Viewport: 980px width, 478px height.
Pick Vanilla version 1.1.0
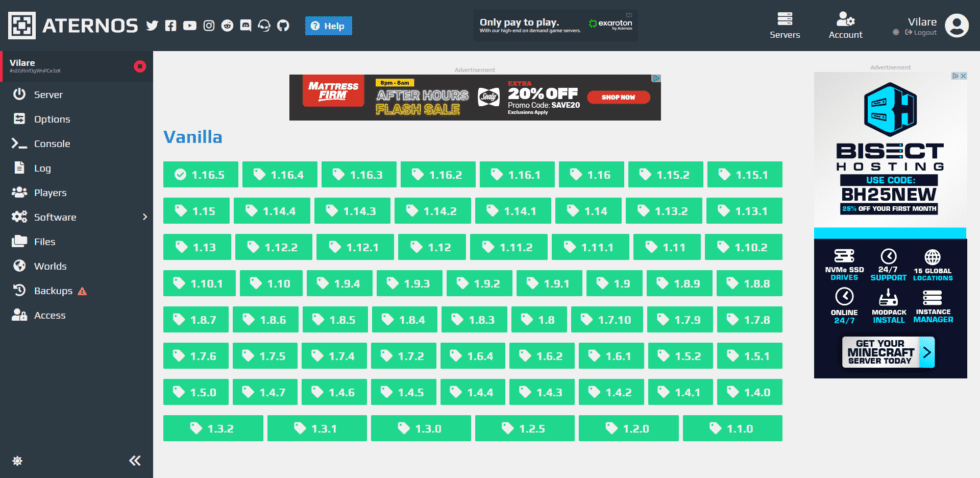(x=732, y=428)
